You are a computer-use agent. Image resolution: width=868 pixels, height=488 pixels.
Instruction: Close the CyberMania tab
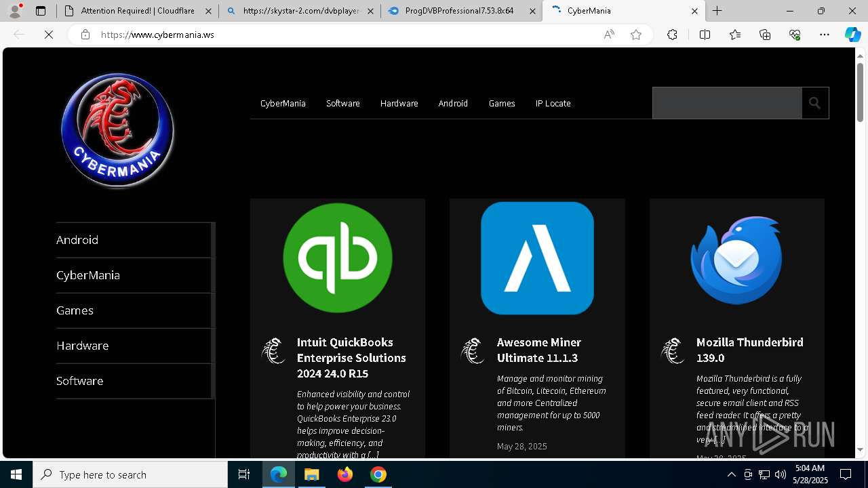click(x=694, y=11)
